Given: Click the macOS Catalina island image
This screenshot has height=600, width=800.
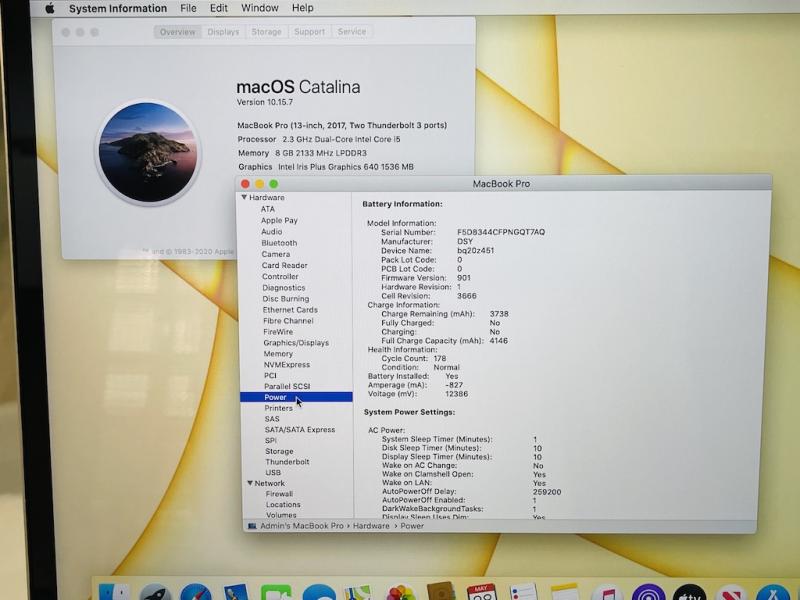Looking at the screenshot, I should (x=148, y=153).
